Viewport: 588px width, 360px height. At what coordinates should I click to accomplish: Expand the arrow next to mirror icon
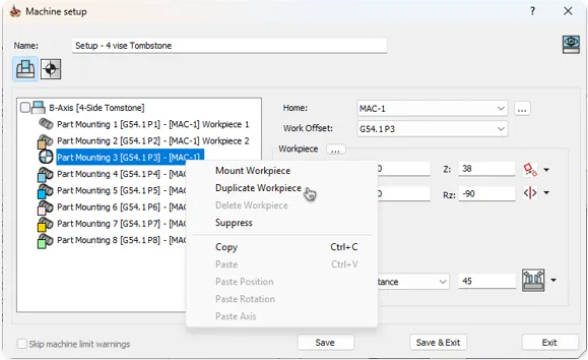546,193
